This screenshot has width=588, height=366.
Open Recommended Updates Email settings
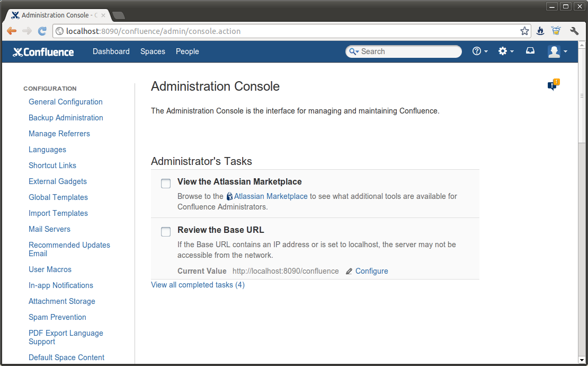69,249
